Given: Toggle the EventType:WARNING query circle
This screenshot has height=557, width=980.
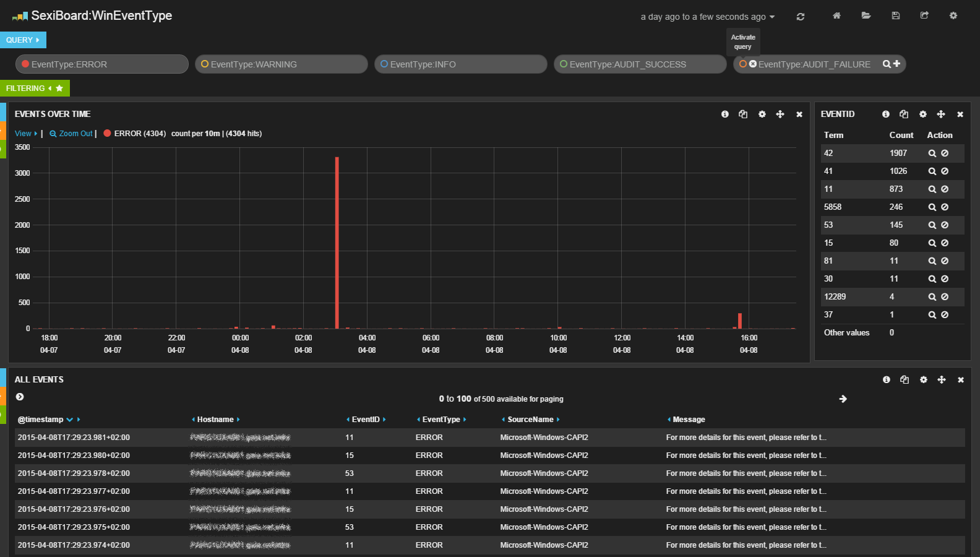Looking at the screenshot, I should [x=205, y=64].
